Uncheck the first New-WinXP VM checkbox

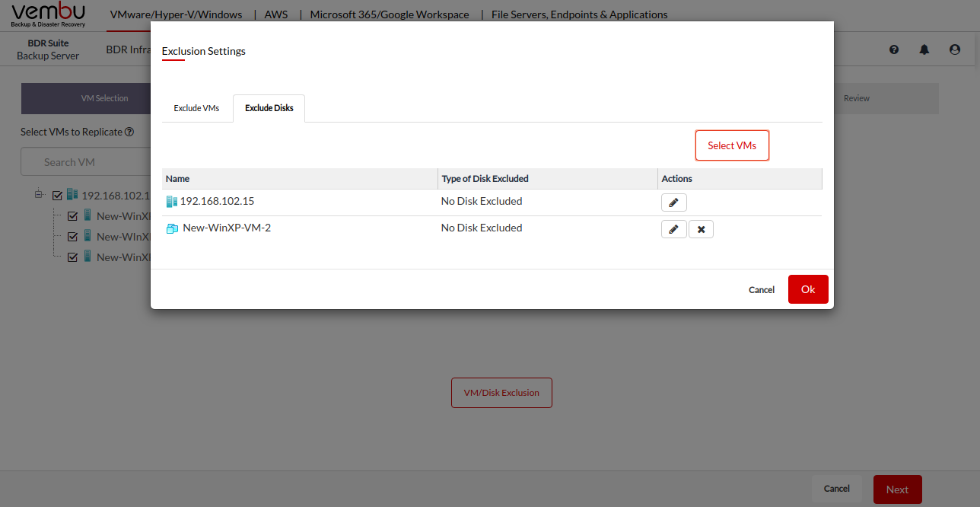[x=73, y=216]
